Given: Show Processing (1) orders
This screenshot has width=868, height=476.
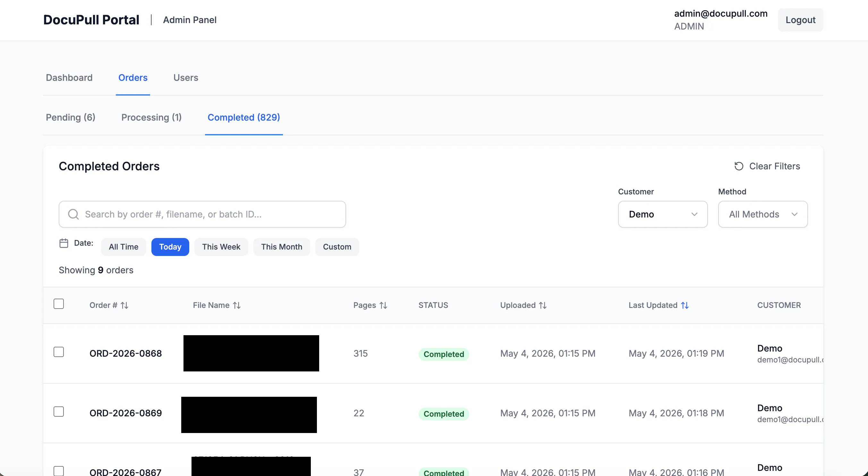Looking at the screenshot, I should pyautogui.click(x=151, y=118).
